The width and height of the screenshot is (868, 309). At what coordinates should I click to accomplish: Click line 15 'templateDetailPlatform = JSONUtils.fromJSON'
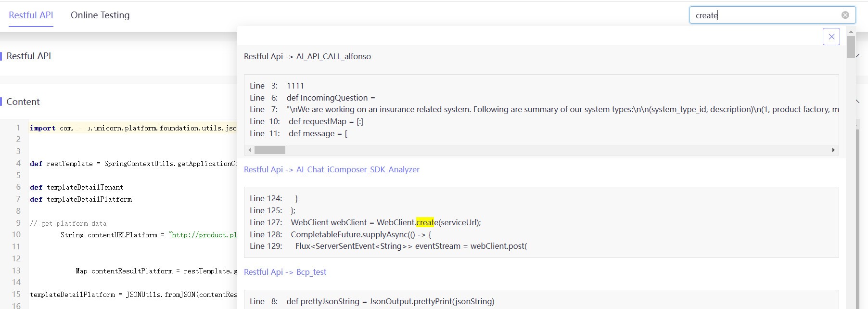[133, 295]
